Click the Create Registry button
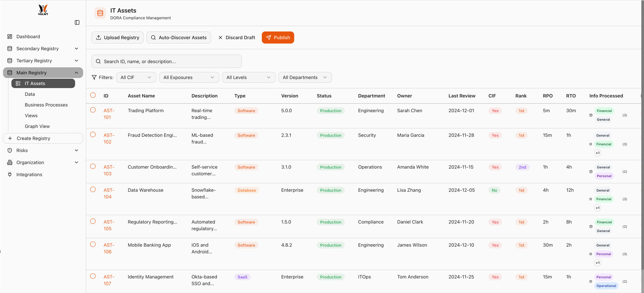Viewport: 644px width, 293px height. (43, 138)
